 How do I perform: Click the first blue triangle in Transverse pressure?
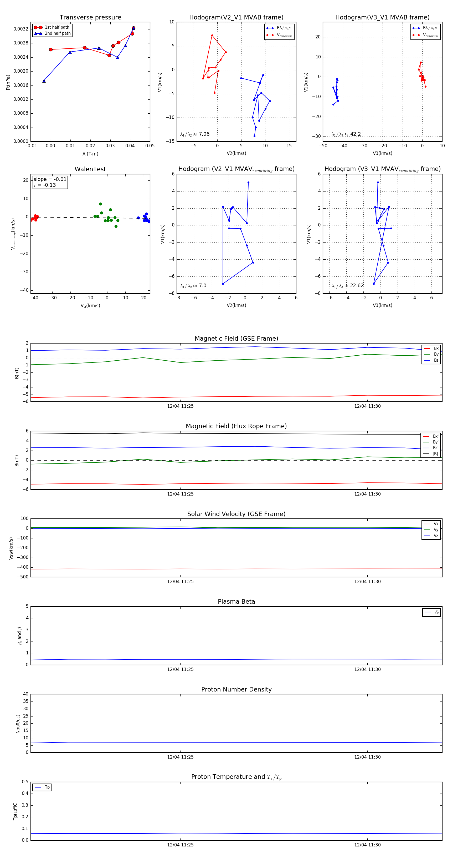(44, 81)
